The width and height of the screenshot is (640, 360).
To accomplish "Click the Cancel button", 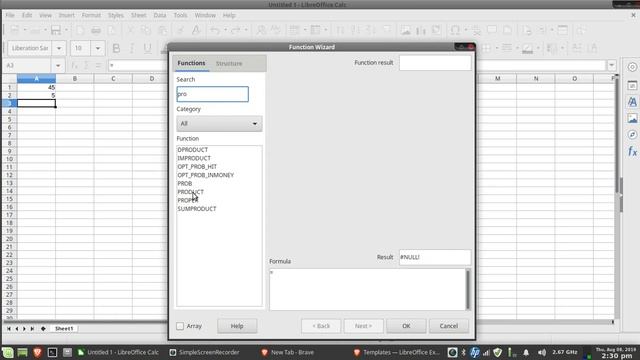I will coord(449,326).
